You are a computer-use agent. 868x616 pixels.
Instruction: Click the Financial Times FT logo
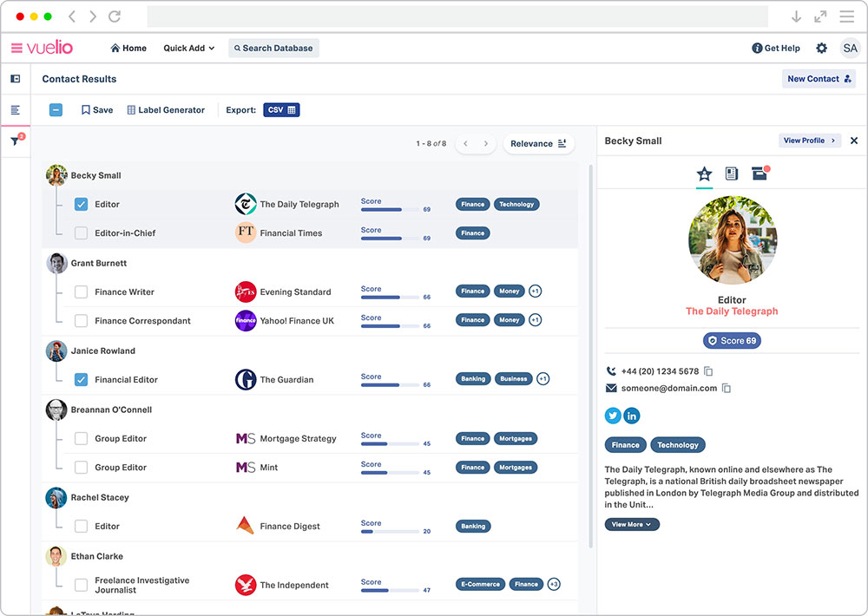246,233
